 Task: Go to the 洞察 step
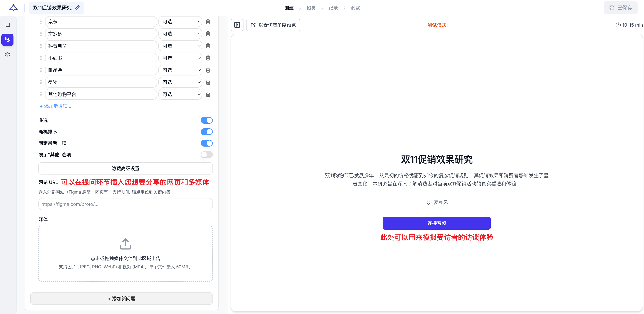click(x=355, y=8)
